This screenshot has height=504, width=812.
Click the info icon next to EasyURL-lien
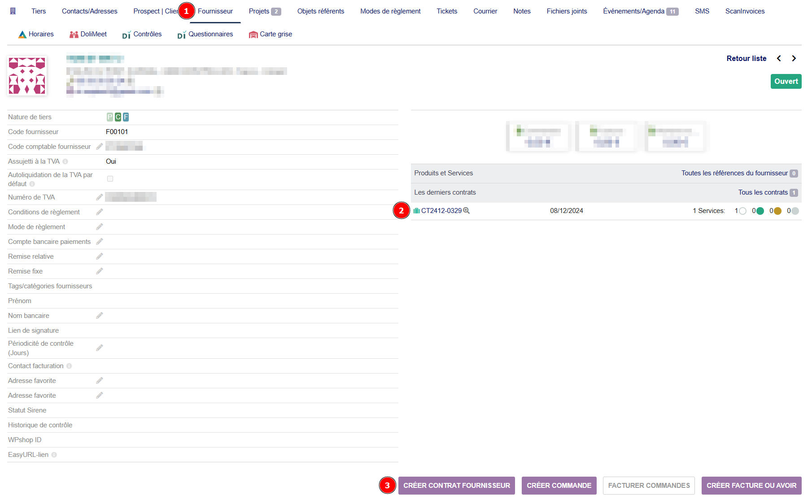click(54, 455)
